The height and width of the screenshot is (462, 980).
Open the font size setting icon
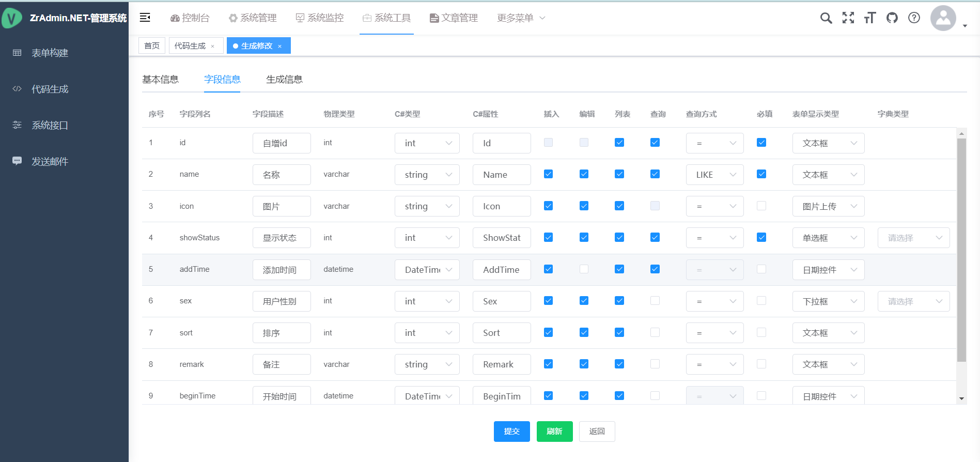(x=870, y=18)
